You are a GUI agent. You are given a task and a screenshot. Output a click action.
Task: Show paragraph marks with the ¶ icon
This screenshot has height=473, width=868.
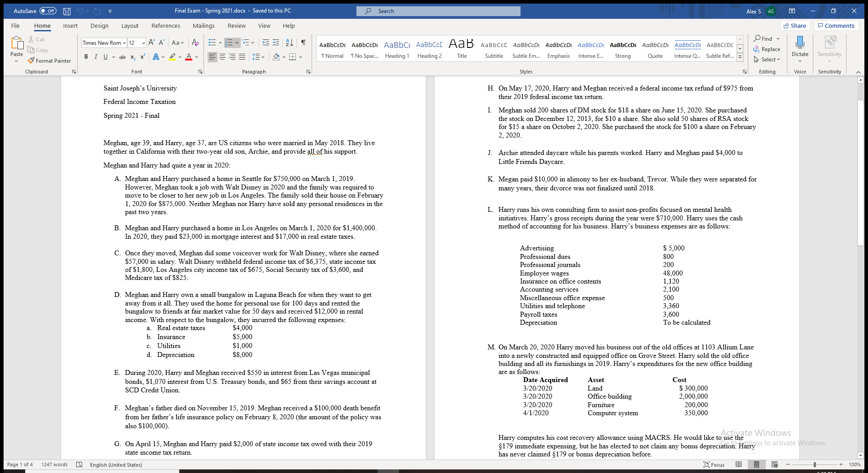pyautogui.click(x=303, y=42)
